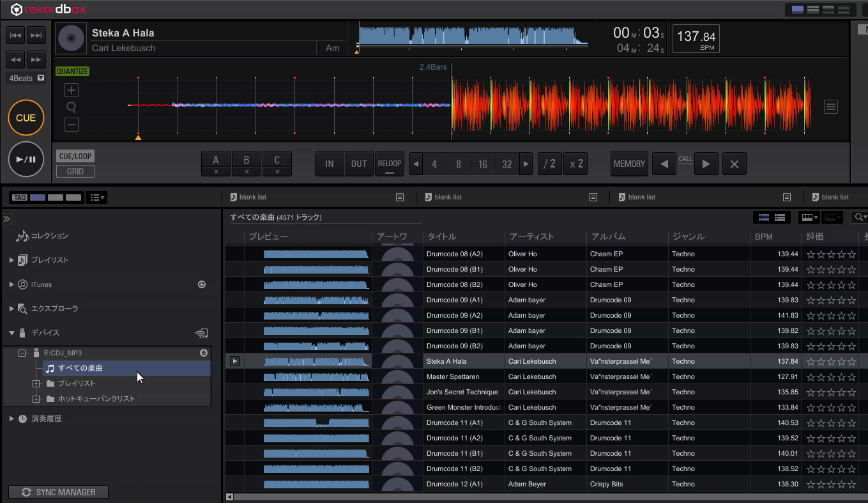Image resolution: width=868 pixels, height=503 pixels.
Task: Open the list options dropdown beside TAG
Action: tap(97, 197)
